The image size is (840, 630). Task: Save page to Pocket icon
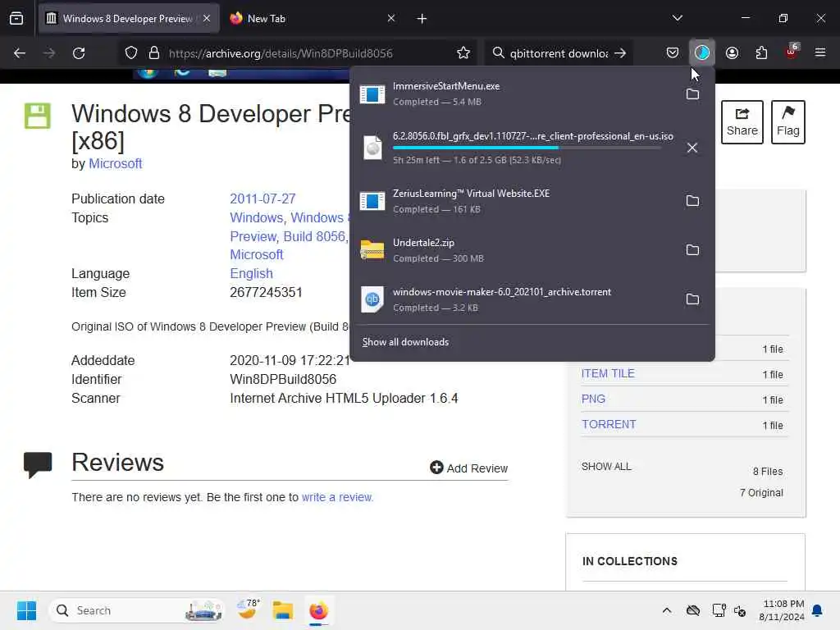(x=673, y=52)
